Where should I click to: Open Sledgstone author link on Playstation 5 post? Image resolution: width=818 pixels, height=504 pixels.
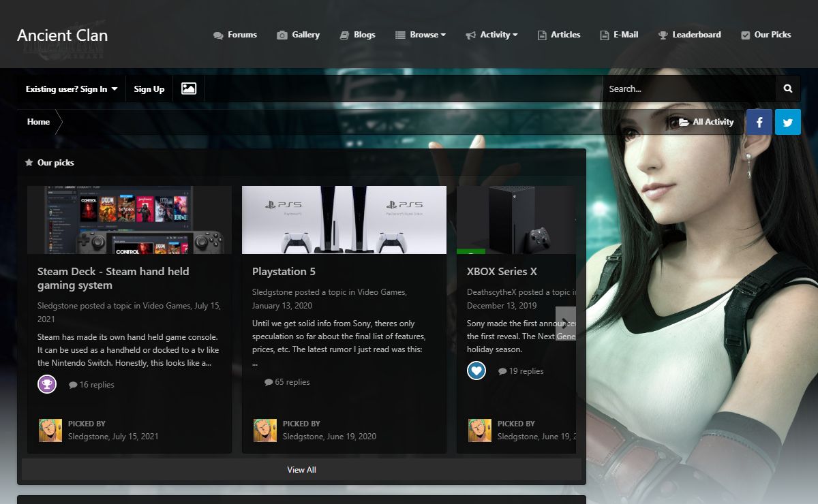coord(273,292)
